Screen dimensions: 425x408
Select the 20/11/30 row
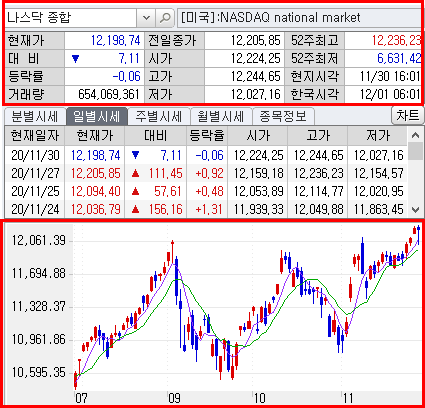(206, 155)
